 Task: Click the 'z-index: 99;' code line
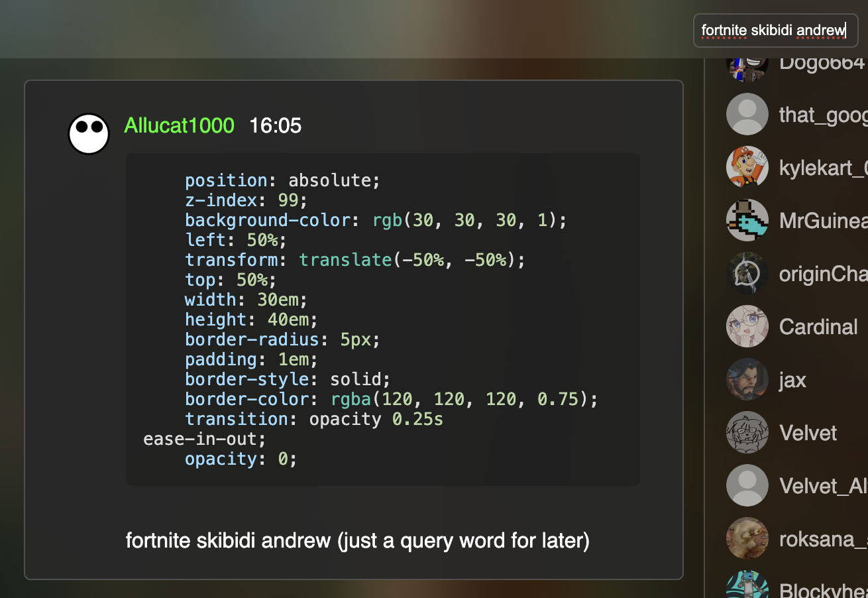[x=246, y=200]
